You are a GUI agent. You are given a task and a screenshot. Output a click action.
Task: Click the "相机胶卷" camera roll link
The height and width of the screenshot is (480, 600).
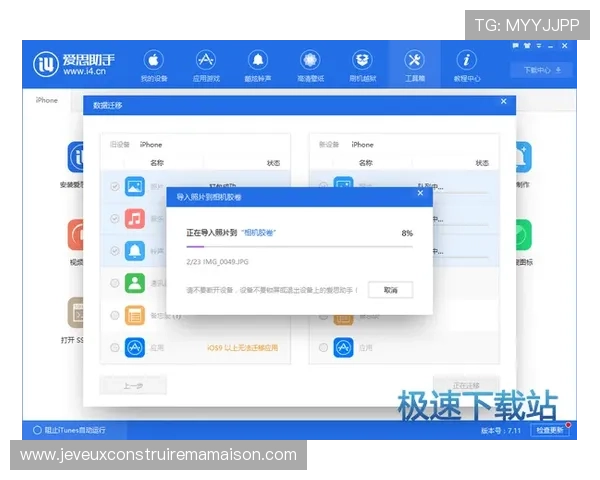click(259, 233)
